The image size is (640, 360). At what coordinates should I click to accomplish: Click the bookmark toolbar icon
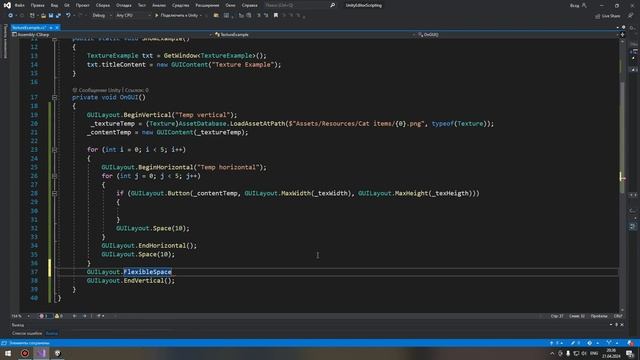pyautogui.click(x=276, y=16)
